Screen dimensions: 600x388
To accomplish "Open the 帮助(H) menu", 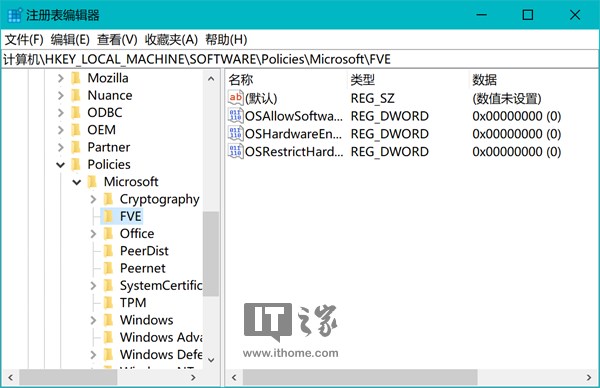I will point(226,39).
